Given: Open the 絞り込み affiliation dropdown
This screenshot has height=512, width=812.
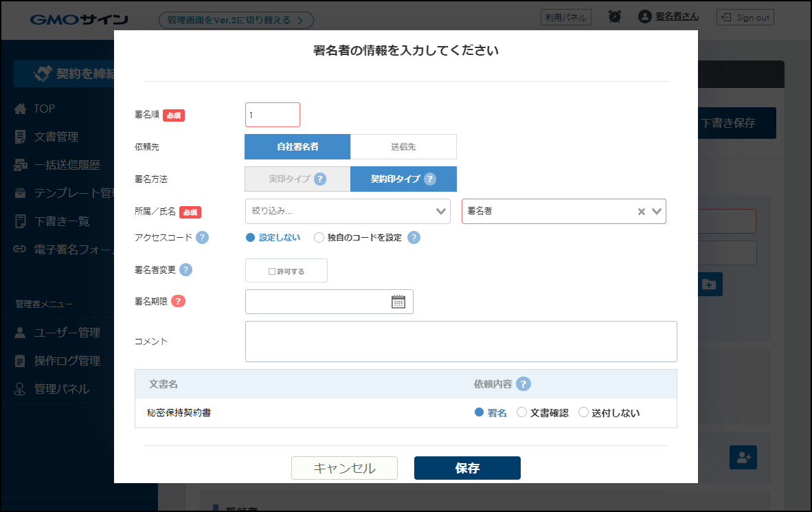Looking at the screenshot, I should 348,211.
